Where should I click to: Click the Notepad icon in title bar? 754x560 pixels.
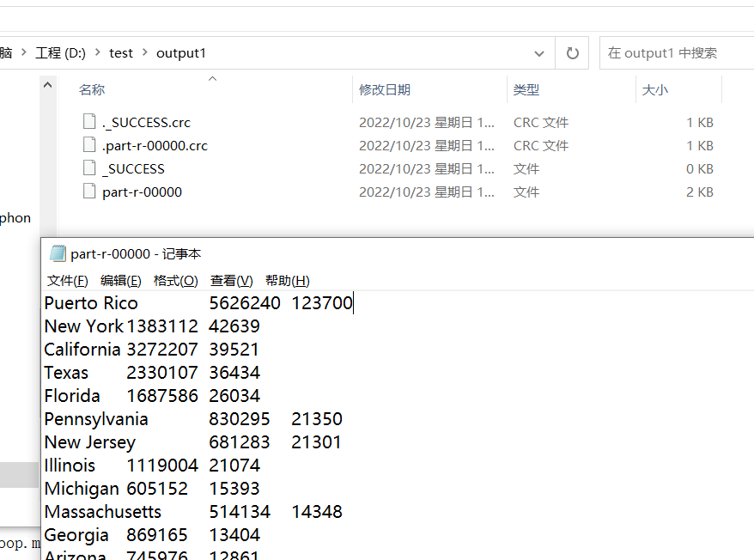tap(58, 253)
